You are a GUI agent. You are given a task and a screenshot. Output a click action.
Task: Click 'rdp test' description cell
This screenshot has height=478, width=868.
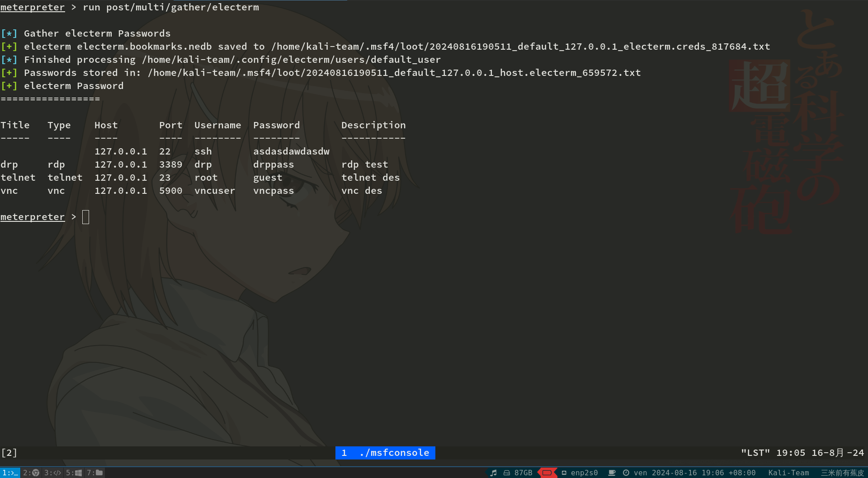pos(365,164)
